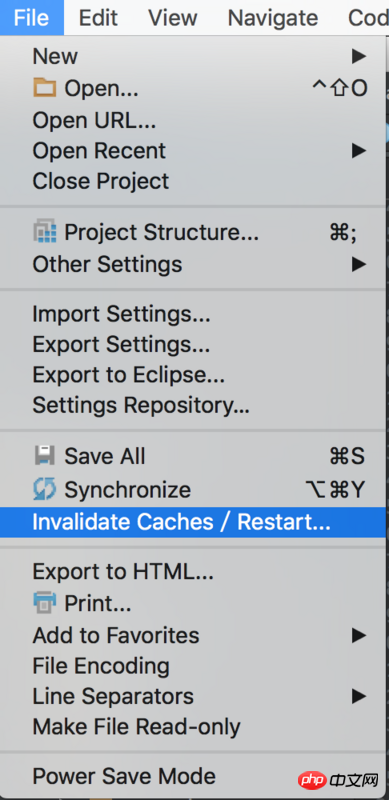This screenshot has width=389, height=800.
Task: Choose Close Project
Action: coord(193,181)
